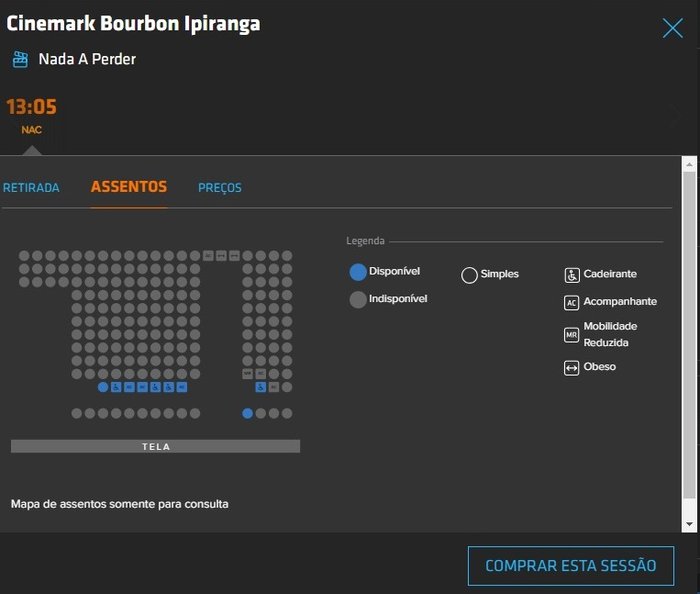Pick the rightmost blue AC companion seat in center block
The height and width of the screenshot is (594, 700).
tap(182, 387)
